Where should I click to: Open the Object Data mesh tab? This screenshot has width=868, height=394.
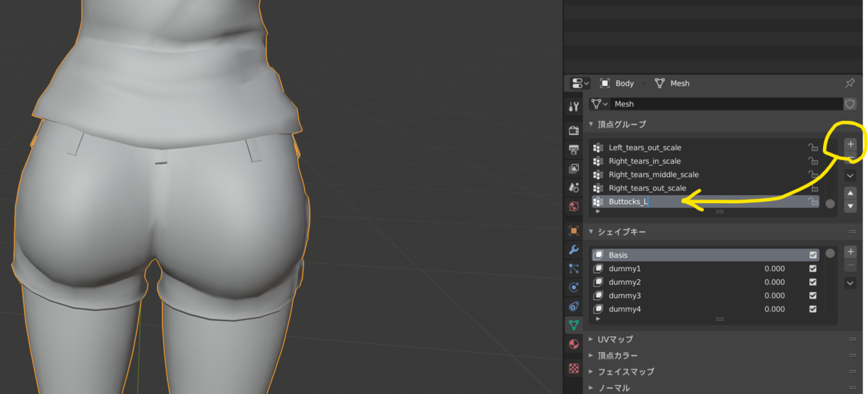[574, 325]
